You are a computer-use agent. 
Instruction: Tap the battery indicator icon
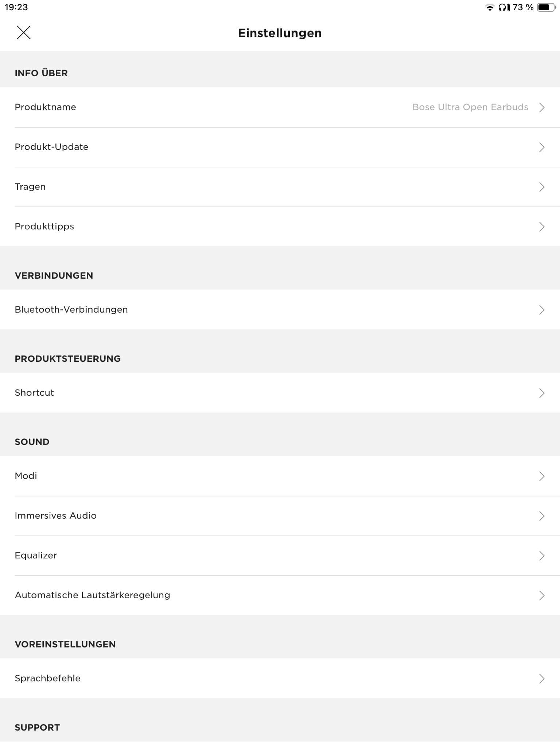[x=546, y=8]
